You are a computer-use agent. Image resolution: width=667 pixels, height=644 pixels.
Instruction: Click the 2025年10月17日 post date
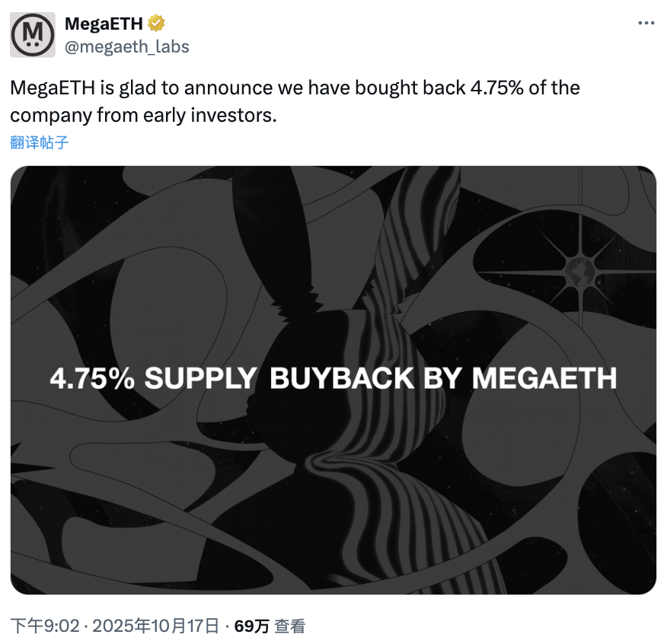click(x=155, y=626)
